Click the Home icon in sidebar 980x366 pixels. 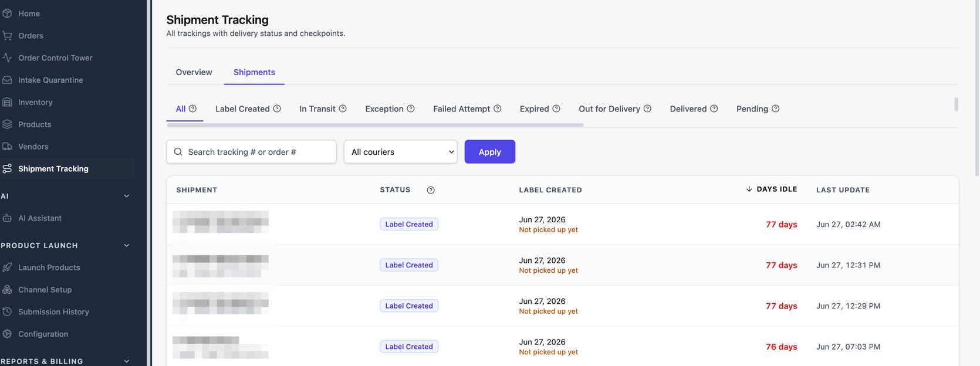click(7, 13)
